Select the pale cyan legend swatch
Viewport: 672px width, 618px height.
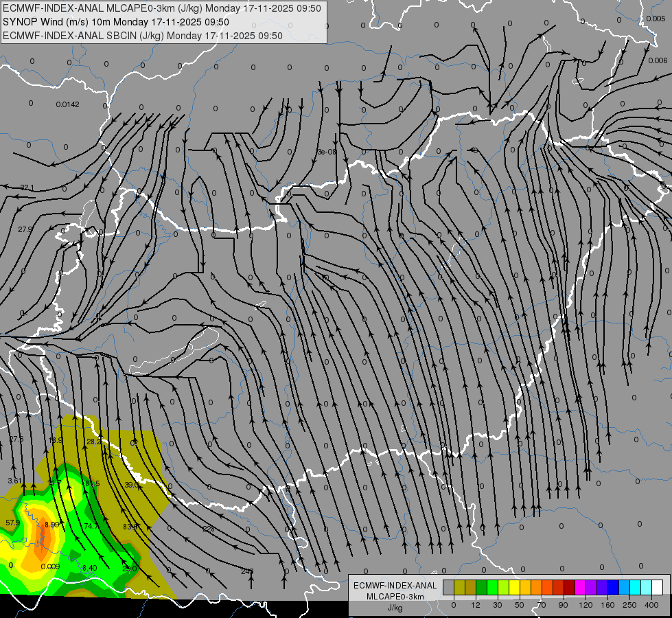(647, 587)
